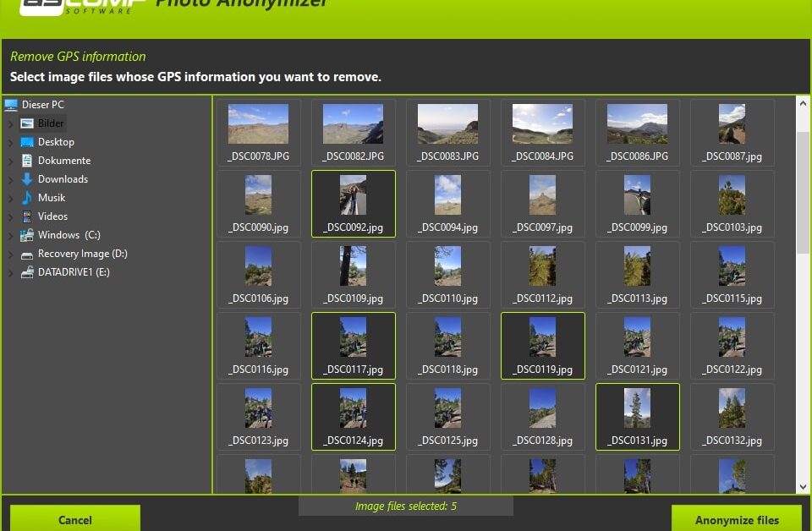Select the Desktop icon in the sidebar
The width and height of the screenshot is (812, 531).
point(29,141)
